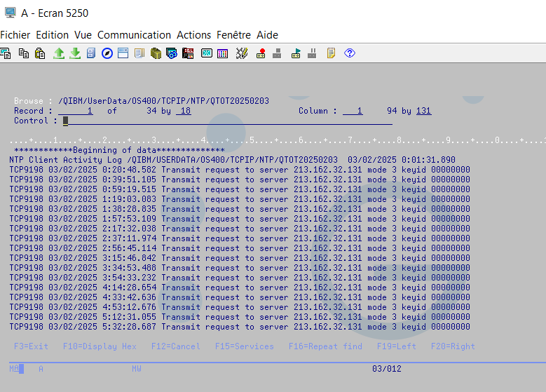Image resolution: width=546 pixels, height=392 pixels.
Task: Click the NTP Client Activity Log header line
Action: tap(232, 160)
